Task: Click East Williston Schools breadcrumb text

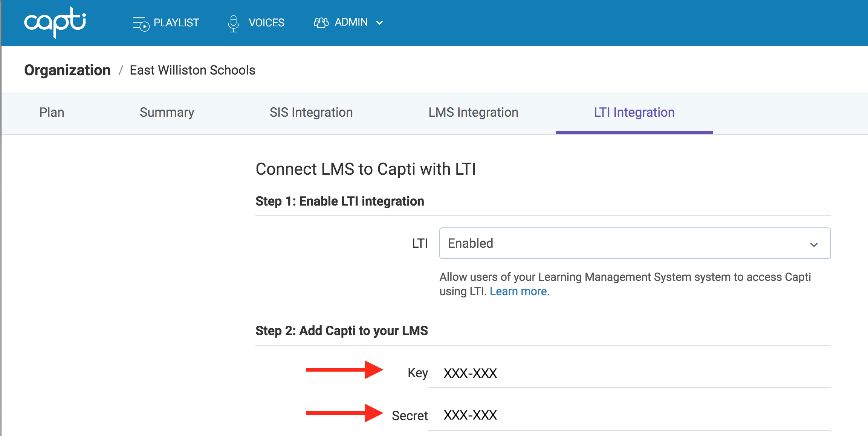Action: coord(193,70)
